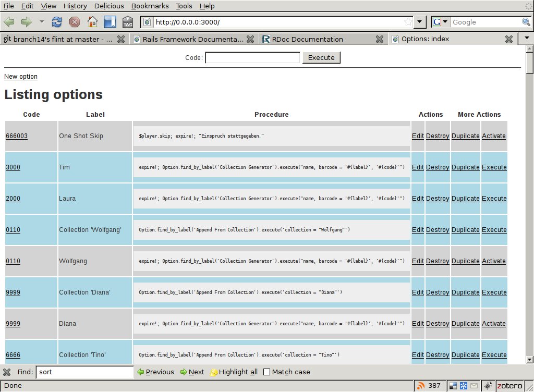Screen dimensions: 534x392
Task: Expand the list-all-tabs arrow
Action: click(527, 38)
